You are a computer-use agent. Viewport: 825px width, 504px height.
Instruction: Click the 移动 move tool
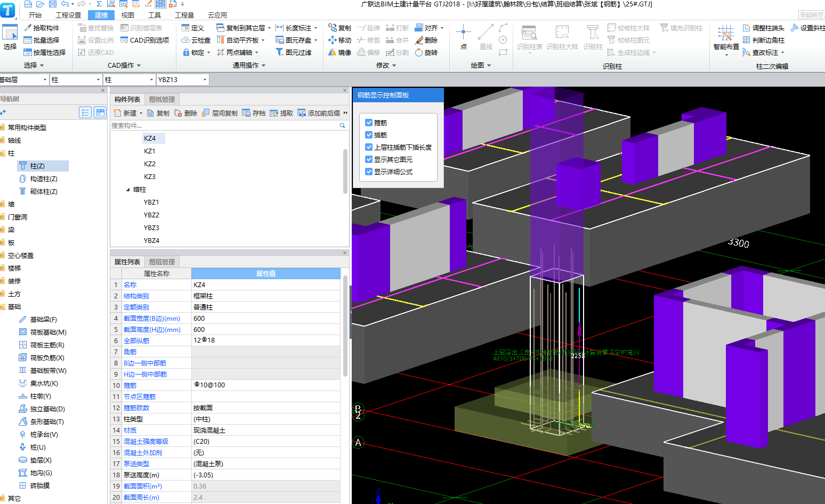click(x=339, y=40)
